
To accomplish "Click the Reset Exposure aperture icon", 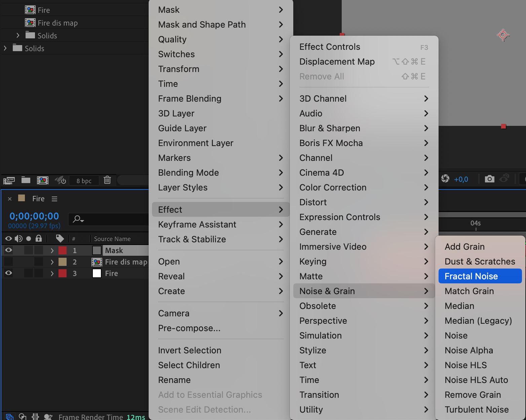I will click(445, 179).
